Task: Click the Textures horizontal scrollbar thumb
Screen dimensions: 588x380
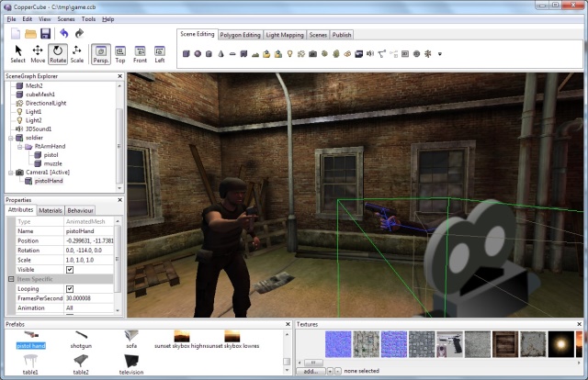Action: coord(312,363)
